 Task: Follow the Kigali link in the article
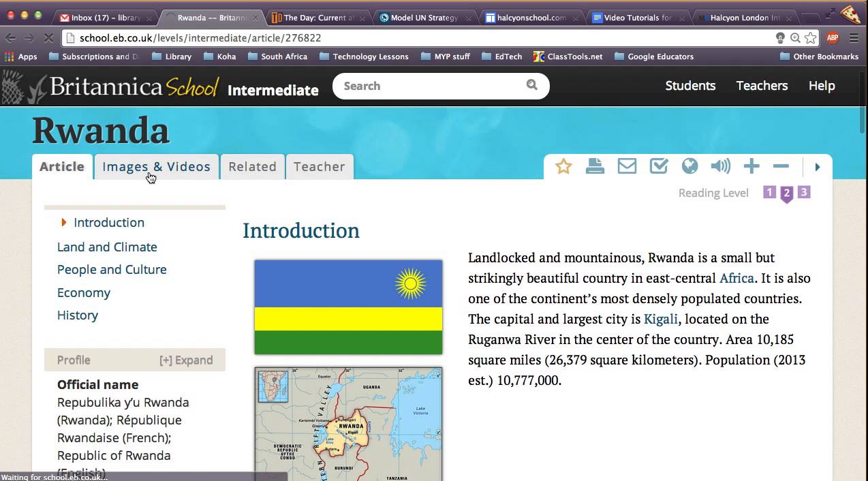[x=661, y=319]
